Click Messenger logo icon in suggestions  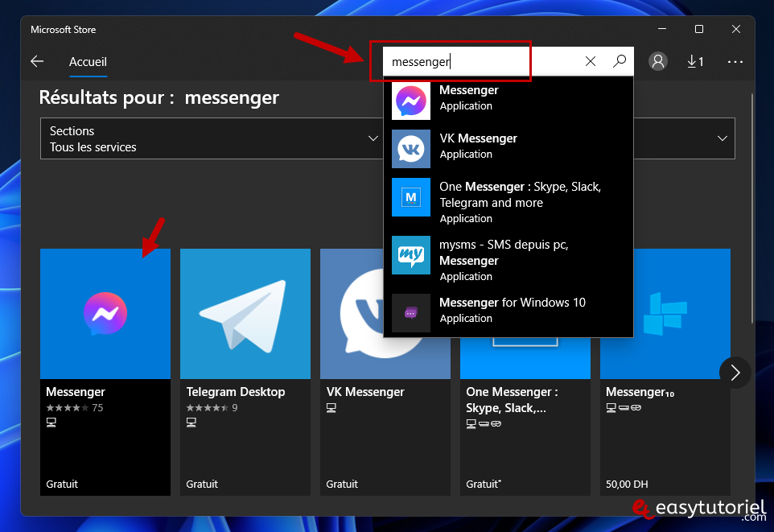point(411,101)
